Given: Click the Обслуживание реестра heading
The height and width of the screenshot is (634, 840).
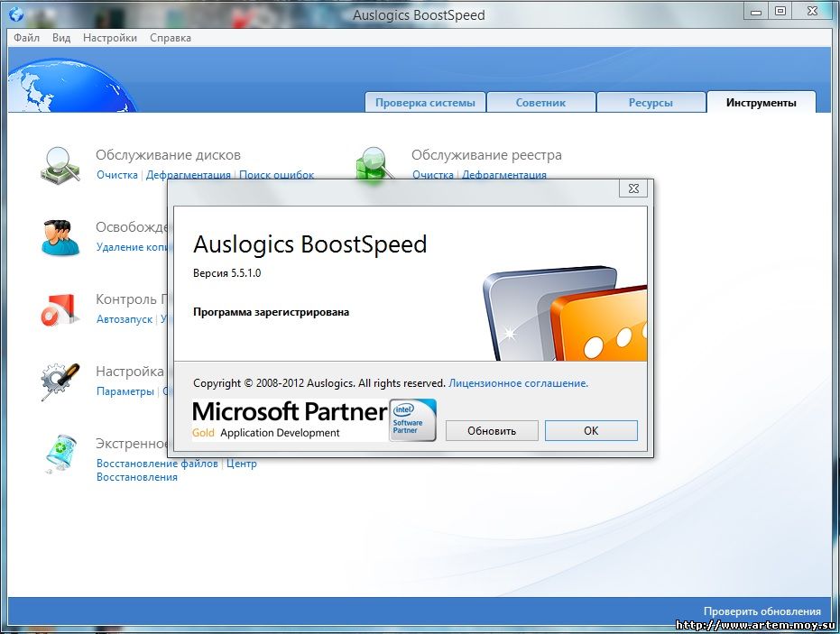Looking at the screenshot, I should (x=486, y=155).
